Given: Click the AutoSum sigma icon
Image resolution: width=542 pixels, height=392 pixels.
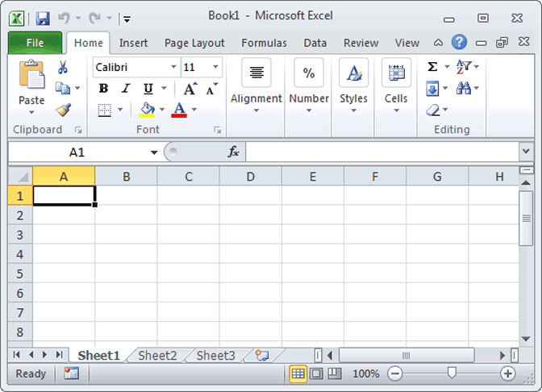Looking at the screenshot, I should (432, 66).
